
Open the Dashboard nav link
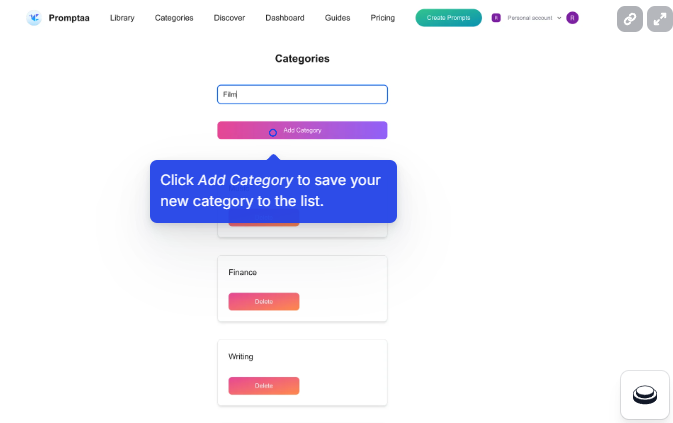(285, 18)
